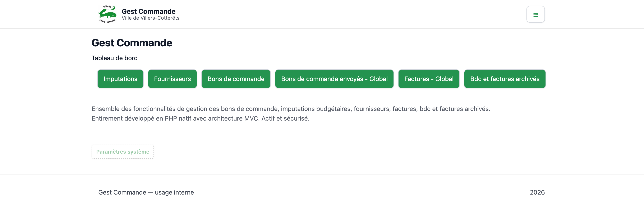Open Paramètres système
The image size is (644, 224).
[x=123, y=151]
